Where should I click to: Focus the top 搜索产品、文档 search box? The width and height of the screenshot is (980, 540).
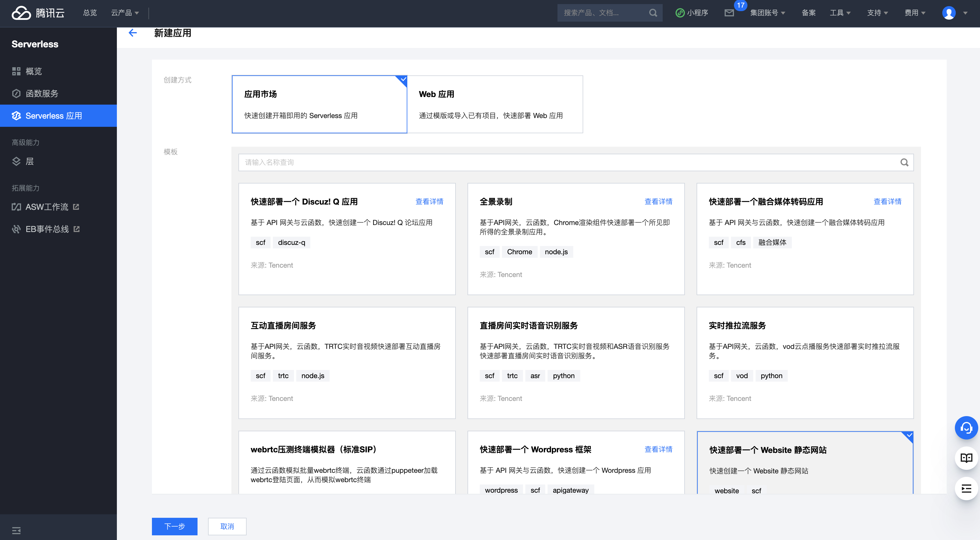tap(610, 13)
